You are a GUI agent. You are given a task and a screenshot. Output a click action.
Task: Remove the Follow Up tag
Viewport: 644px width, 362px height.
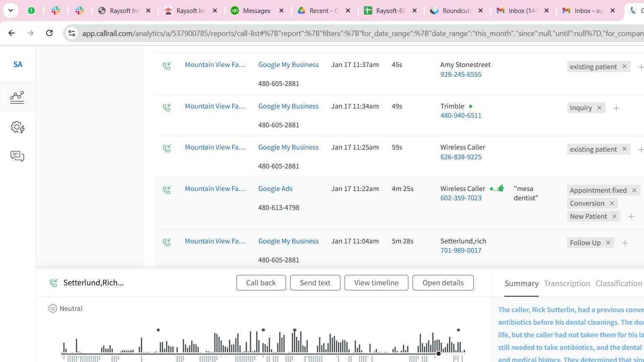608,243
